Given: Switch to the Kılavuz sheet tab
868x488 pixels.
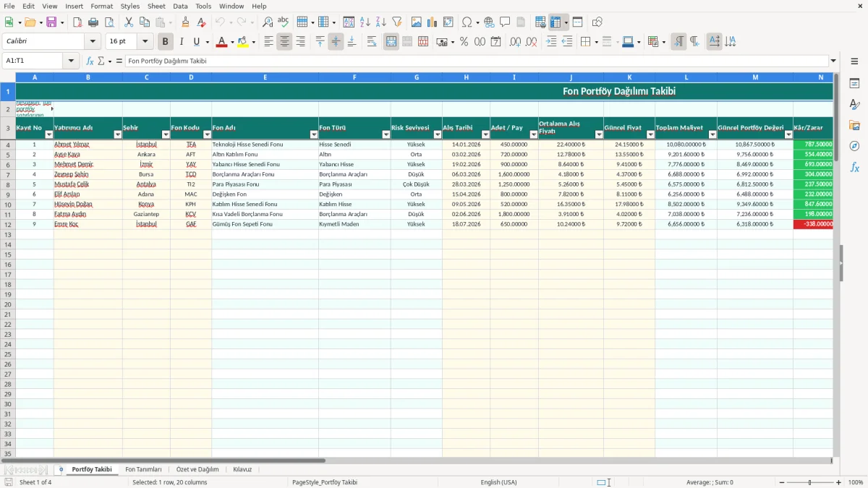Looking at the screenshot, I should (x=242, y=469).
